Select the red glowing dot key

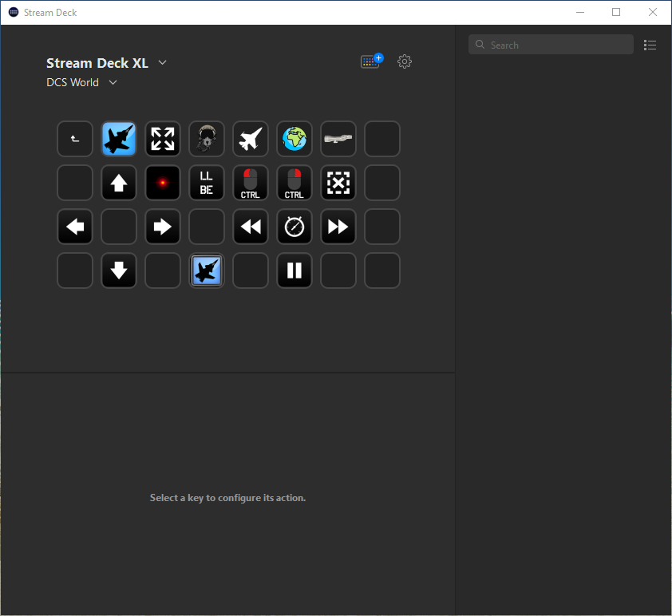[x=163, y=183]
